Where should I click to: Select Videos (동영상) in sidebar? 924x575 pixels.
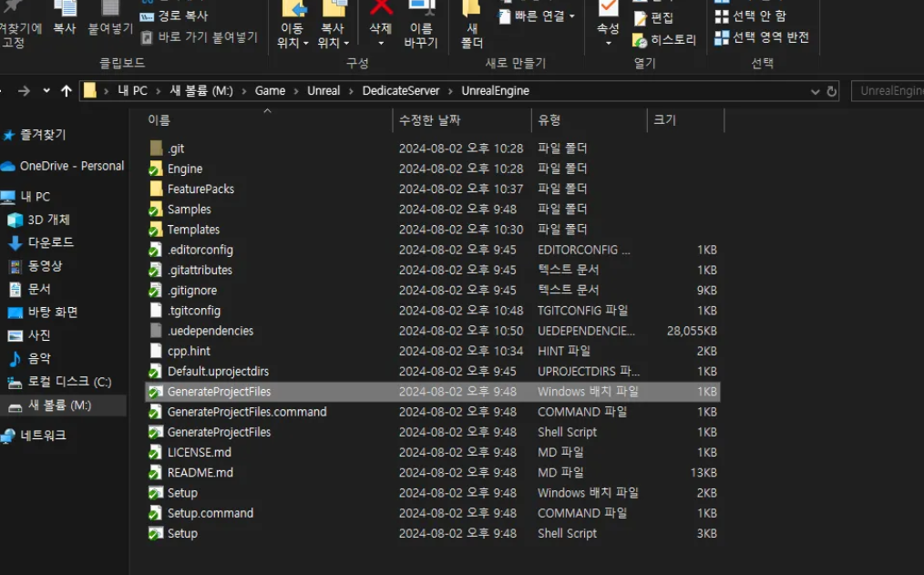(x=36, y=266)
